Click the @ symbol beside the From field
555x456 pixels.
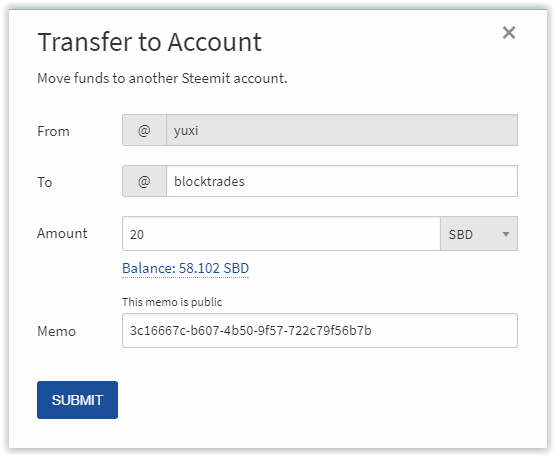(144, 130)
